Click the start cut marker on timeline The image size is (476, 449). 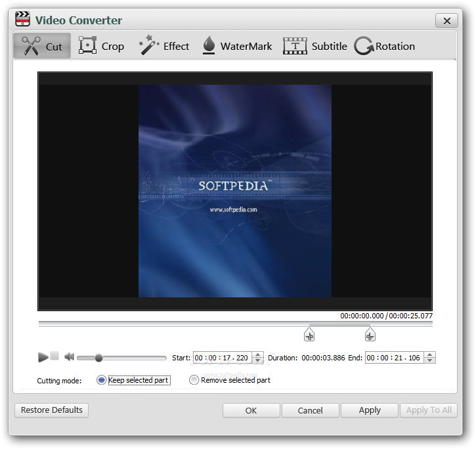click(x=309, y=335)
